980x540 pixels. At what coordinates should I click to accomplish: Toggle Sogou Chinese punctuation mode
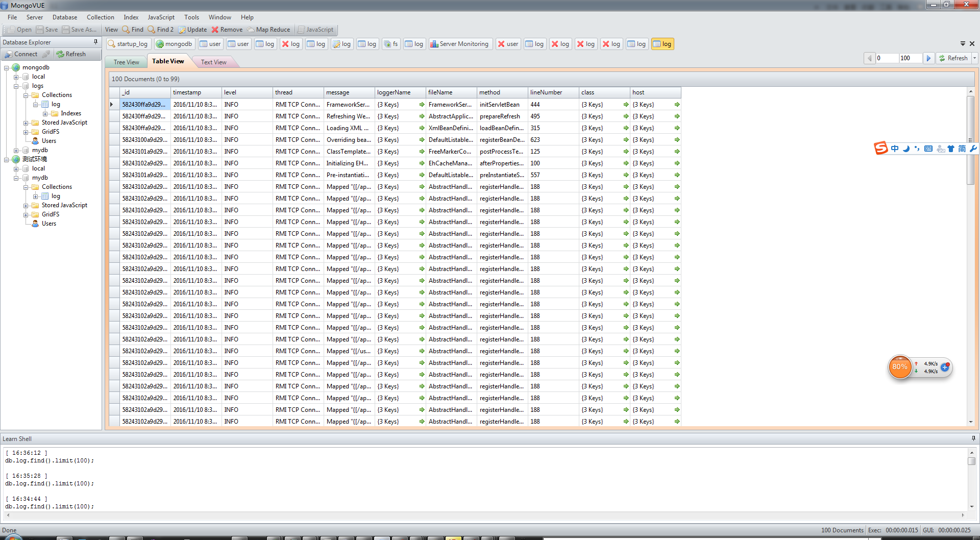(x=917, y=149)
